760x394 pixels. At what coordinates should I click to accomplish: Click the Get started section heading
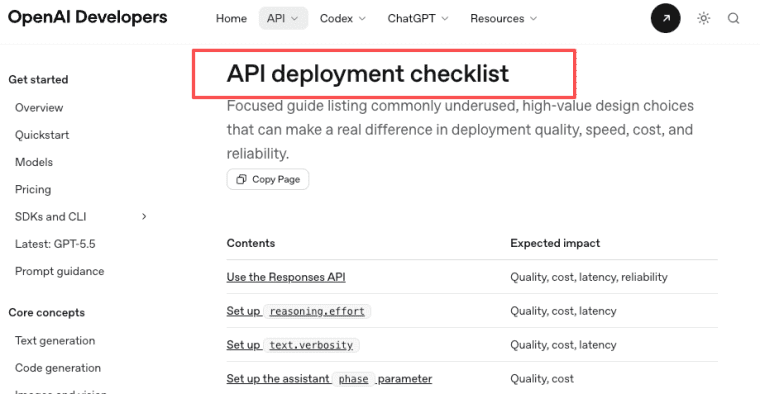coord(38,79)
